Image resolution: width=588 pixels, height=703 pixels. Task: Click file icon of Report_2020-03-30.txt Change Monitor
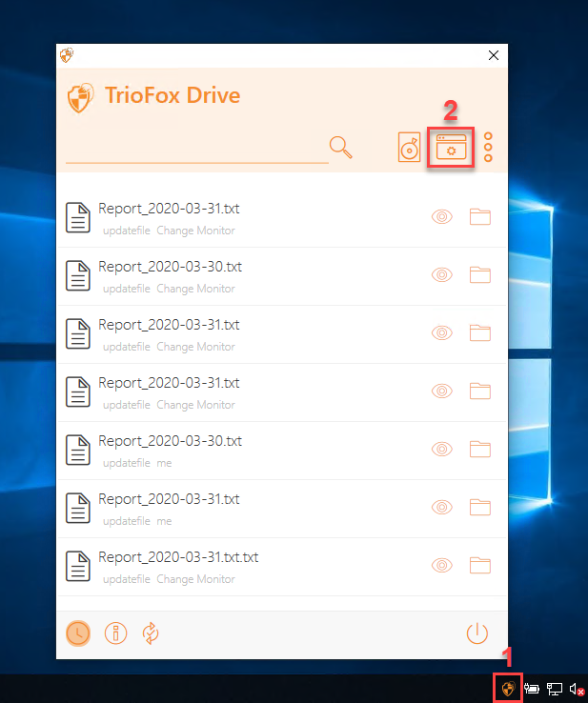78,275
